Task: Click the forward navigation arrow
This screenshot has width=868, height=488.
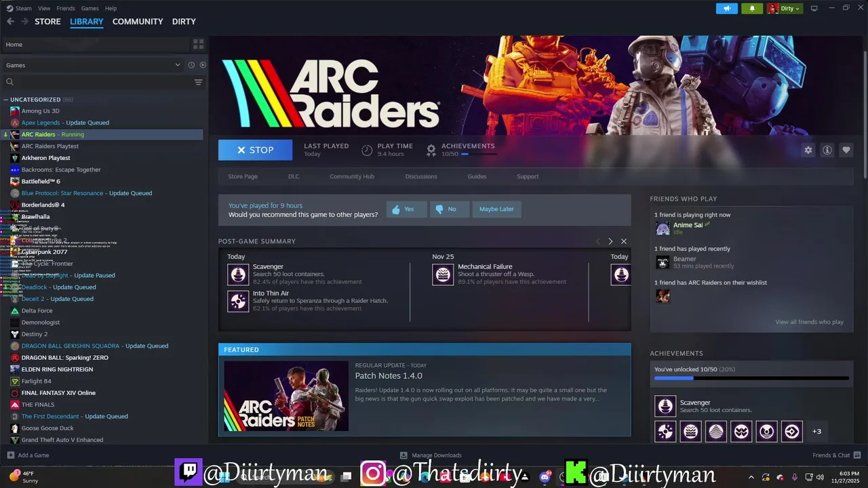Action: (24, 22)
